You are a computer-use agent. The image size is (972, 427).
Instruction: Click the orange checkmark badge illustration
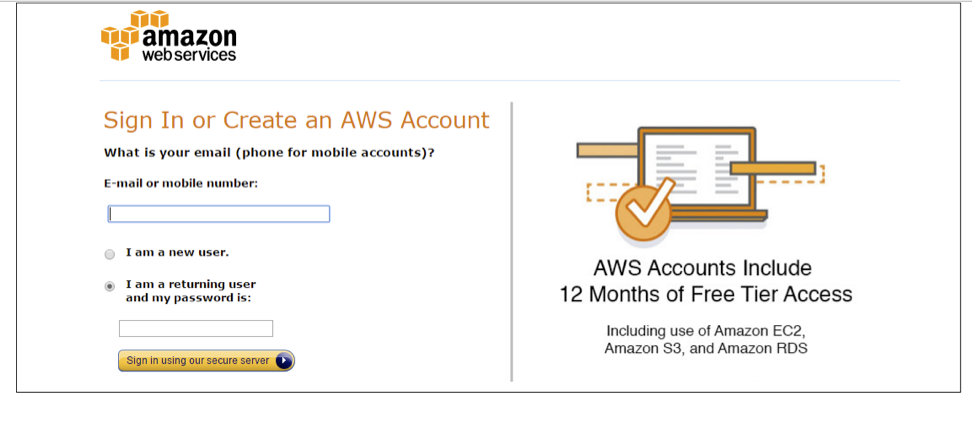644,209
